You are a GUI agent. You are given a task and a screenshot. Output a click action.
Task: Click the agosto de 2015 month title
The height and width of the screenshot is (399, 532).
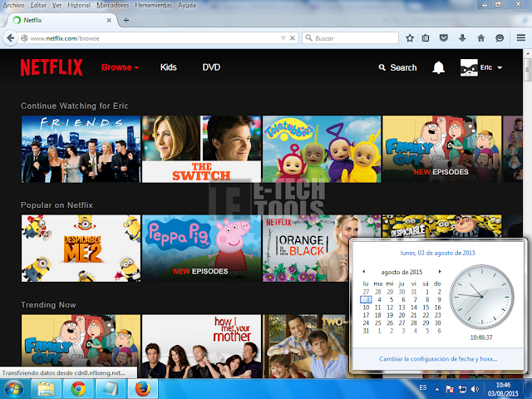pos(401,272)
